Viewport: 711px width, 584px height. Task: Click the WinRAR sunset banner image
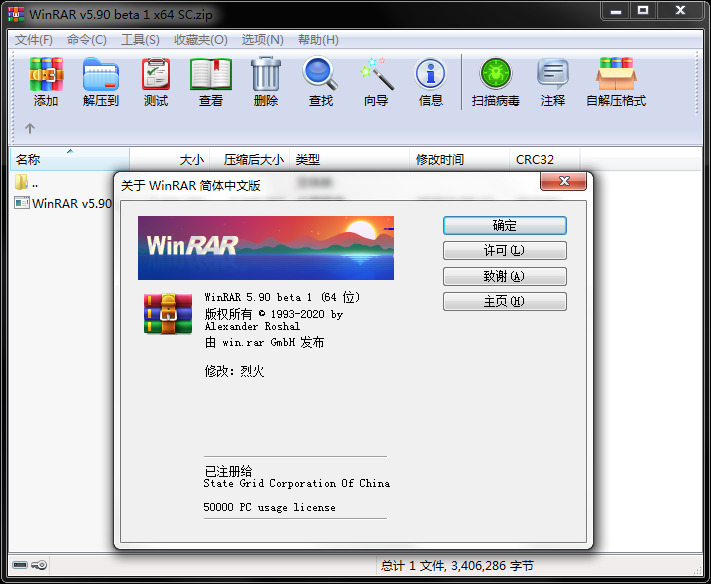pyautogui.click(x=266, y=248)
